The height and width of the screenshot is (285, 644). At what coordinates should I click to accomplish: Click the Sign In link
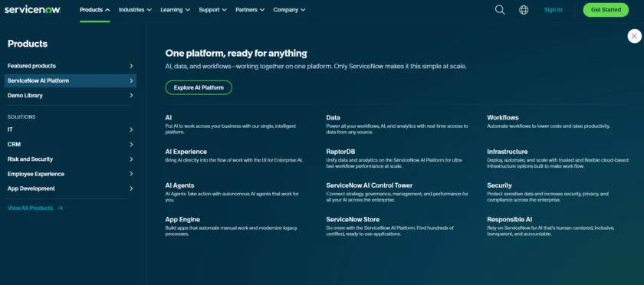click(553, 10)
